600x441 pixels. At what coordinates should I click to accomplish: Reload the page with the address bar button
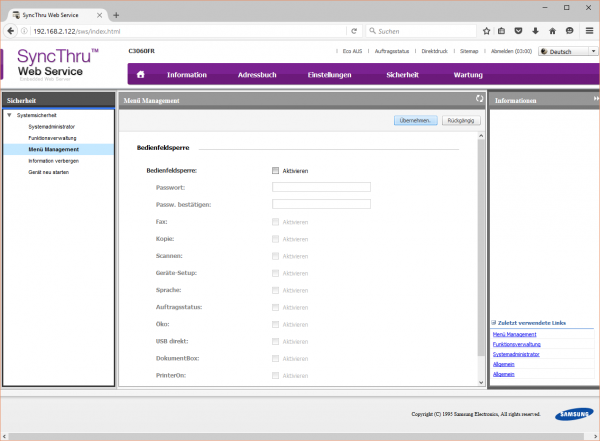[x=354, y=31]
